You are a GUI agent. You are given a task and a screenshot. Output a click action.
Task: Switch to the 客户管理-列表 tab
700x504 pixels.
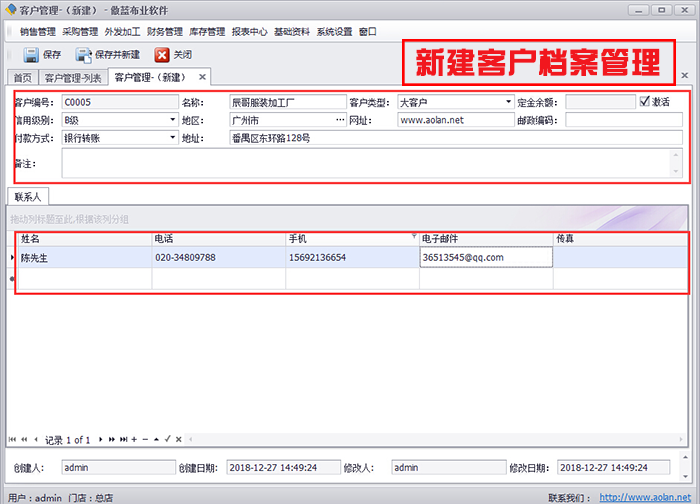pyautogui.click(x=73, y=77)
